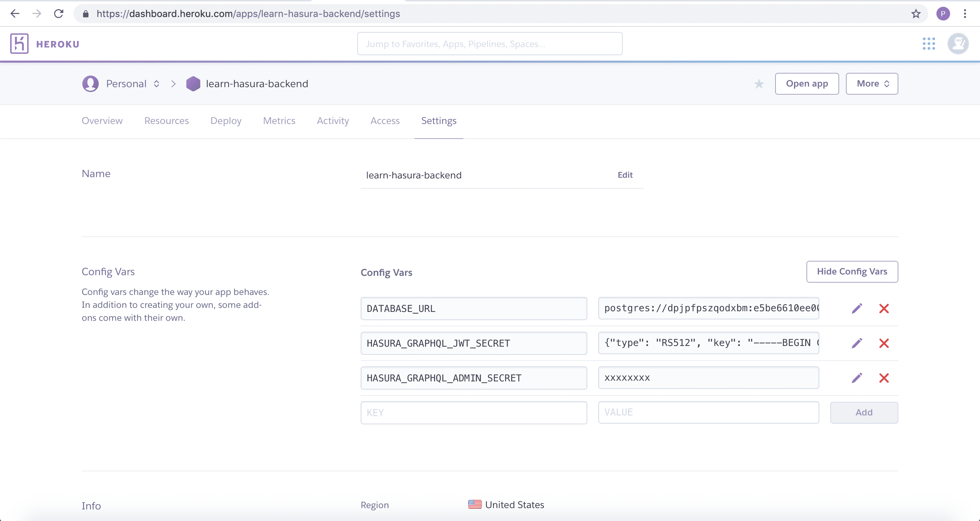Viewport: 980px width, 521px height.
Task: Click the RS512 JWT secret value field
Action: (x=708, y=343)
